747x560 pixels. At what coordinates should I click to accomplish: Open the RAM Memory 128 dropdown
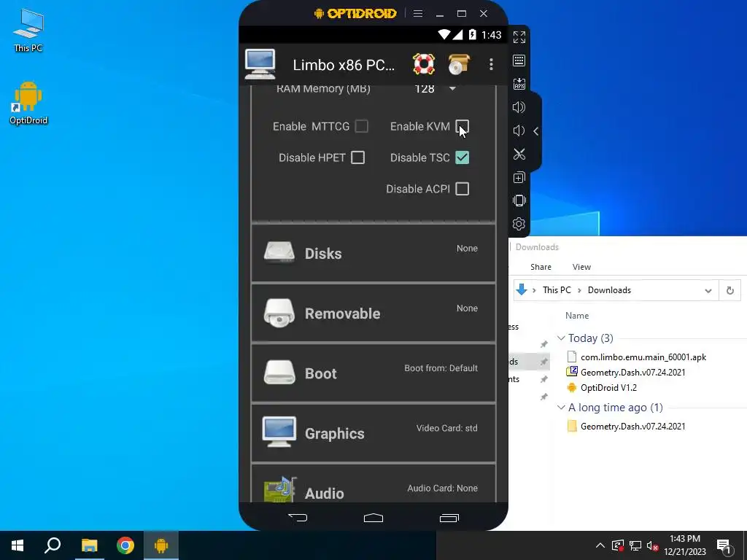coord(436,88)
